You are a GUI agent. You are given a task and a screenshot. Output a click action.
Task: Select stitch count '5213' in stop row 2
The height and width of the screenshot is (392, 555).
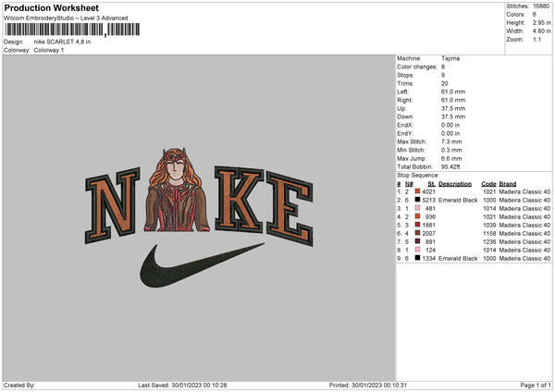tap(428, 201)
